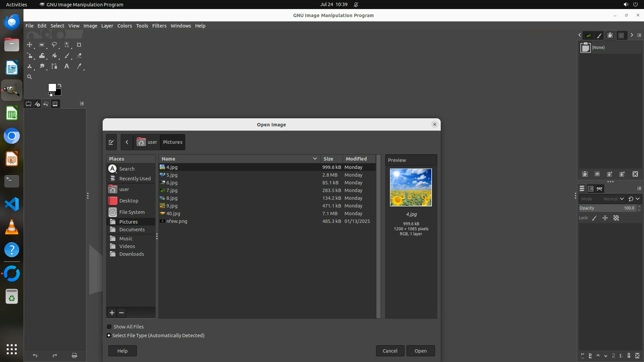
Task: Select nfew.png in the file list
Action: coord(177,221)
